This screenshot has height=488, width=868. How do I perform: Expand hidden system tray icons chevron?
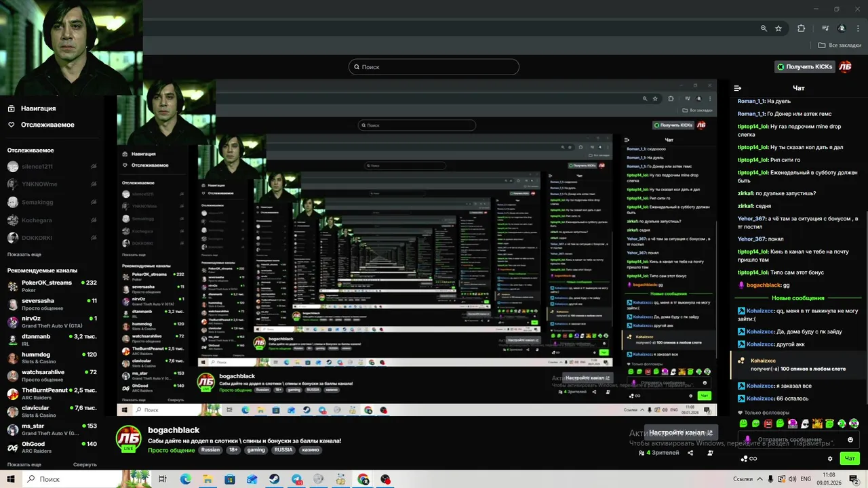pyautogui.click(x=759, y=479)
